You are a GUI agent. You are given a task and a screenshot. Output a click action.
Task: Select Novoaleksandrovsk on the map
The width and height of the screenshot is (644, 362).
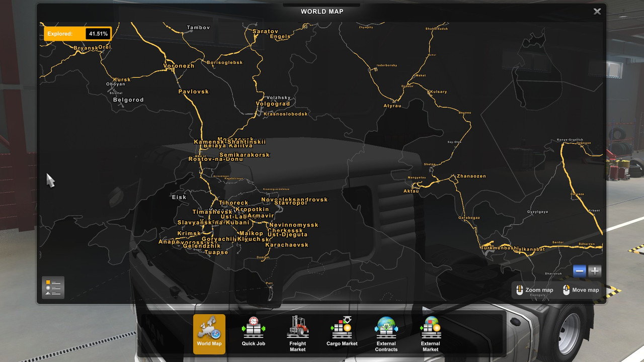tap(294, 200)
